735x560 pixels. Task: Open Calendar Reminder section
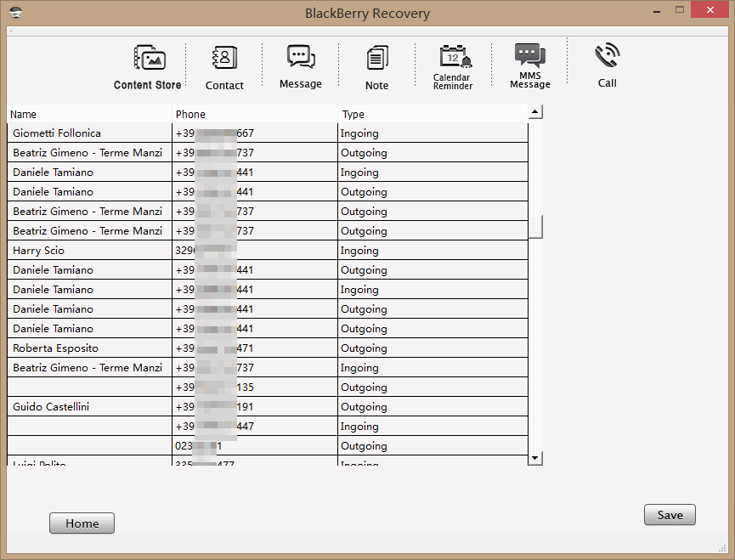coord(453,67)
